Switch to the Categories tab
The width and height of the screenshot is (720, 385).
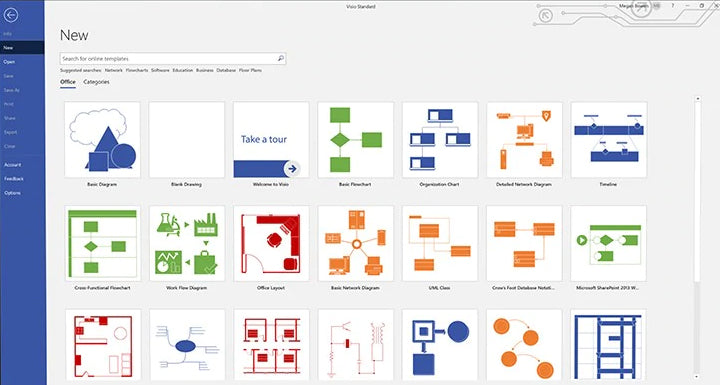96,82
